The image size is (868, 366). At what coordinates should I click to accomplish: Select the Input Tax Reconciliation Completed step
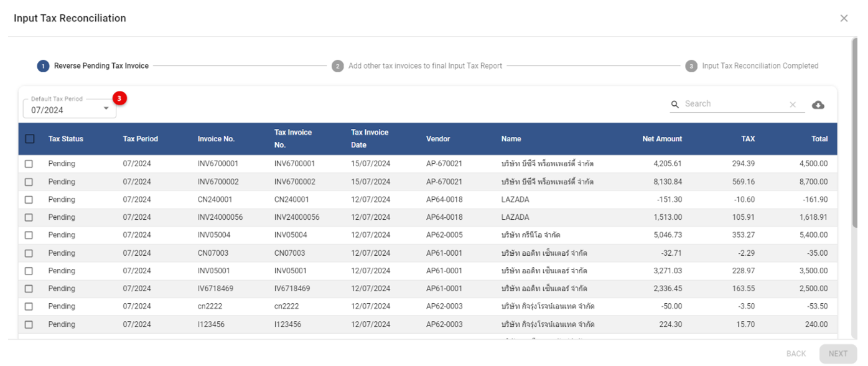(760, 66)
